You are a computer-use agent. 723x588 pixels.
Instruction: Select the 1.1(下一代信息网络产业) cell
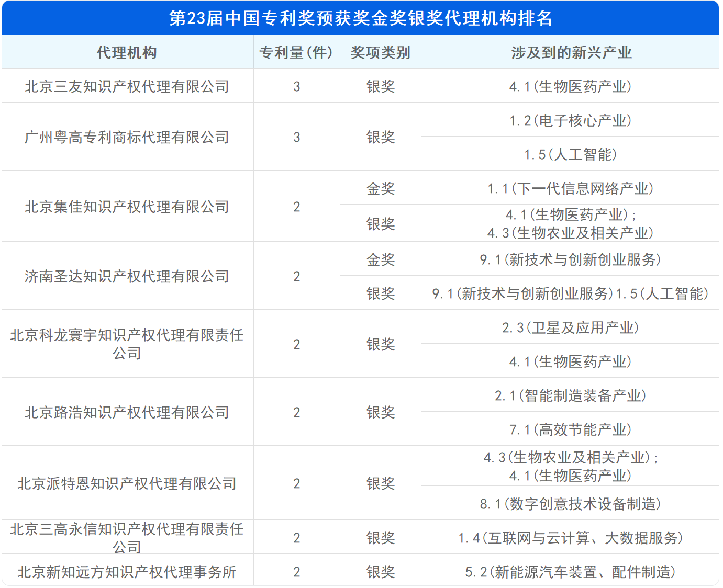(570, 188)
